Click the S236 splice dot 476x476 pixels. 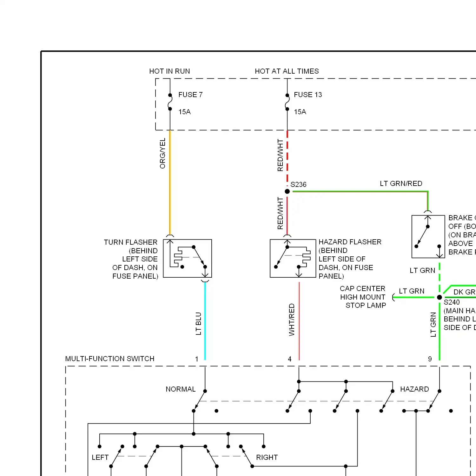pyautogui.click(x=287, y=191)
